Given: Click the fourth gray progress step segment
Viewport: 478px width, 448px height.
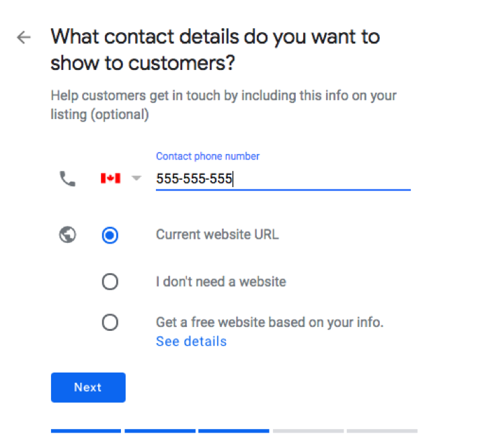Looking at the screenshot, I should (x=308, y=431).
